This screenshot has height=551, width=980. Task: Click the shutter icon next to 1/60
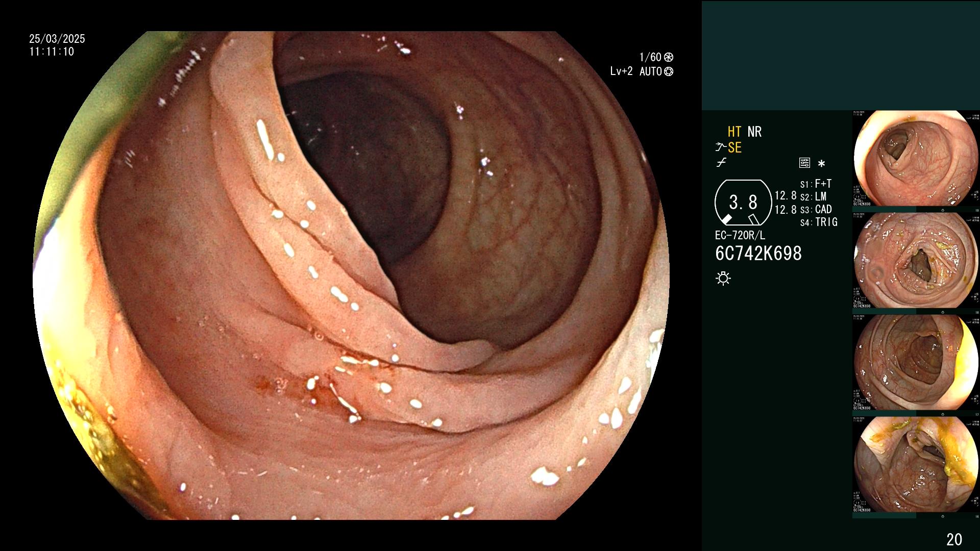669,57
